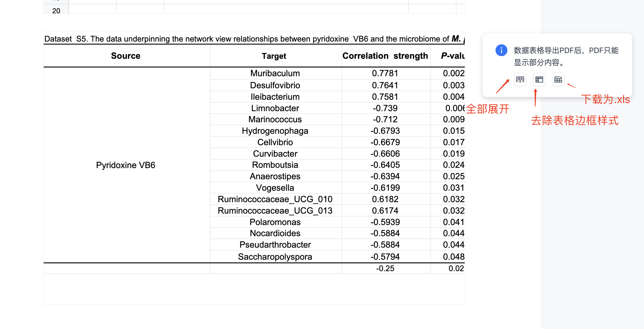
Task: Select row number 20 header
Action: coord(56,11)
